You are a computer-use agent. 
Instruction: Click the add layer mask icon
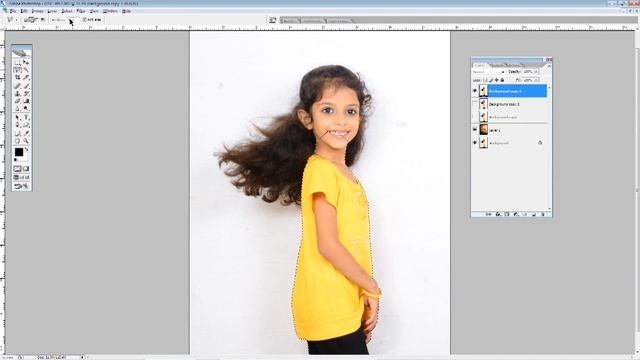click(507, 214)
